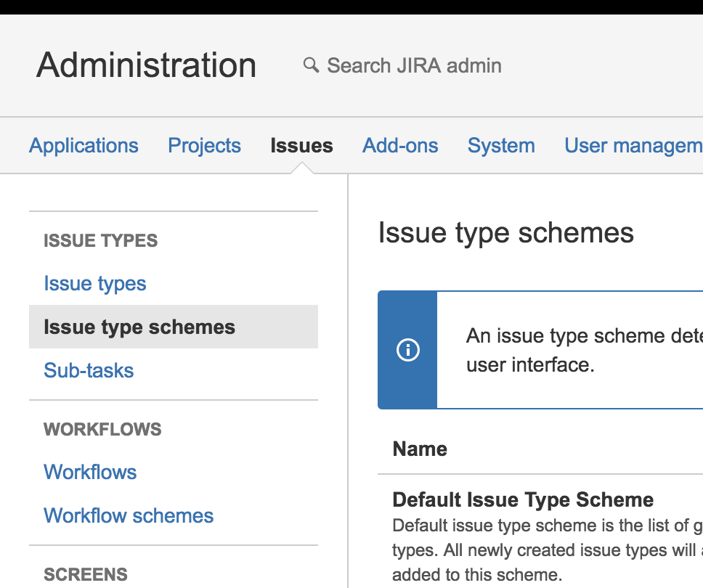Open the Default Issue Type Scheme
This screenshot has height=588, width=703.
[x=522, y=499]
